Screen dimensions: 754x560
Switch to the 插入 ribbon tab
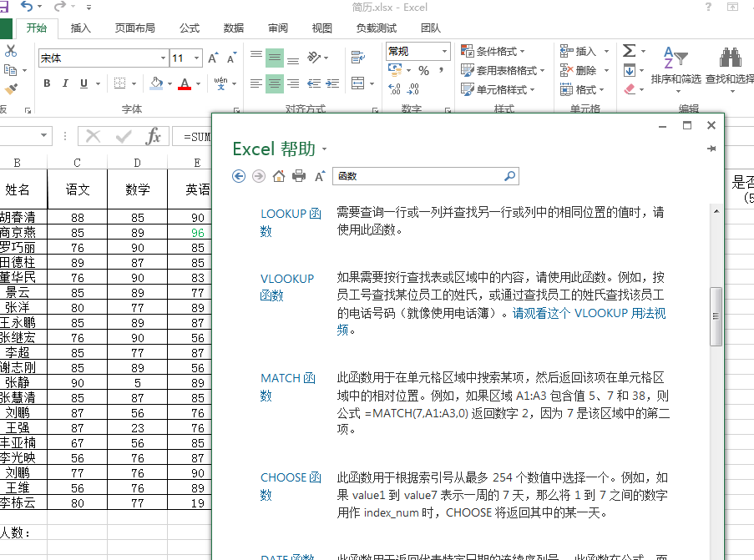(80, 28)
